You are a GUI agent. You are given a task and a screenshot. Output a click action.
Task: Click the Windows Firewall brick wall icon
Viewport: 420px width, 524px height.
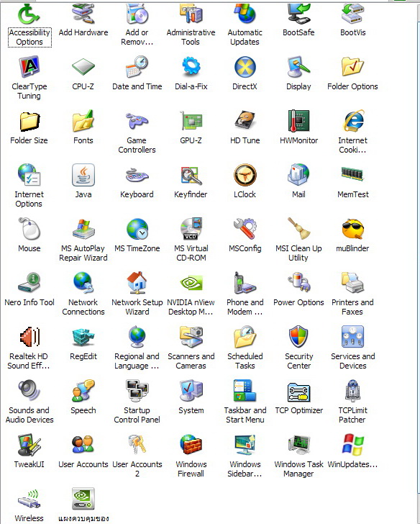(x=191, y=445)
